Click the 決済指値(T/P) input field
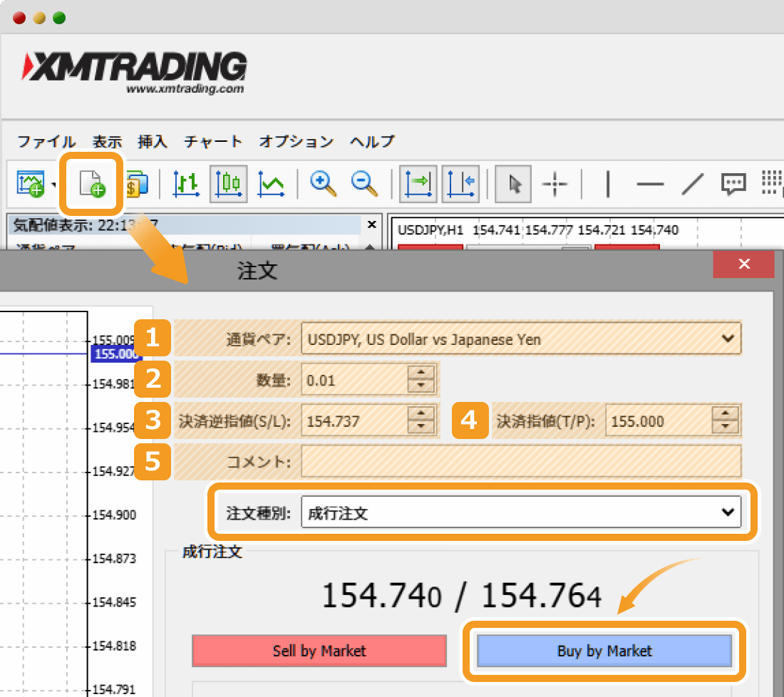 659,421
